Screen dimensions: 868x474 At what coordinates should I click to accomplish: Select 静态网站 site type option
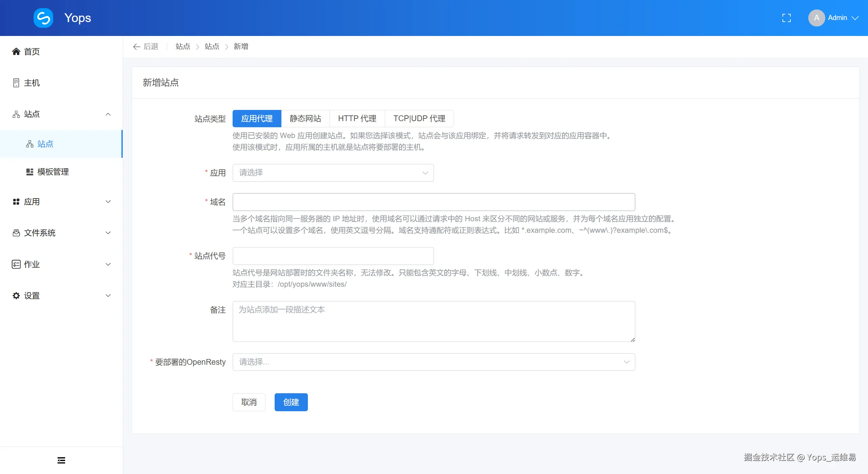305,118
